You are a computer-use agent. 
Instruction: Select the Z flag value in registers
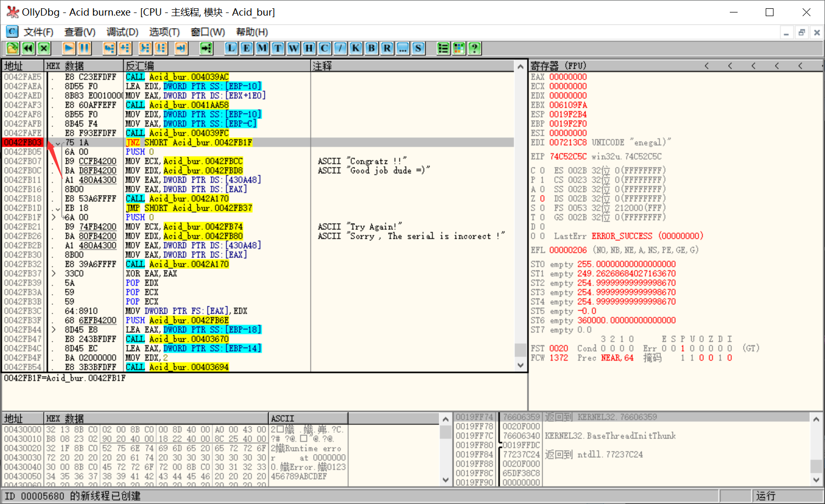542,199
